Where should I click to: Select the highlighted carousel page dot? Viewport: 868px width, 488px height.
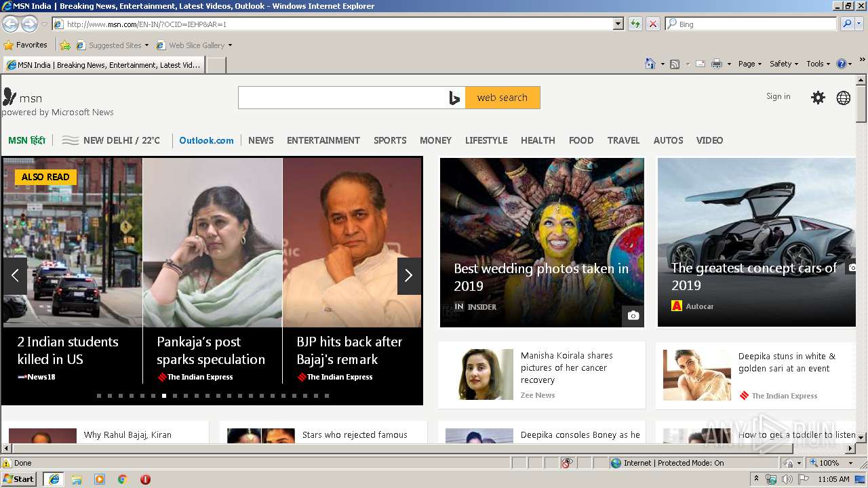coord(164,396)
